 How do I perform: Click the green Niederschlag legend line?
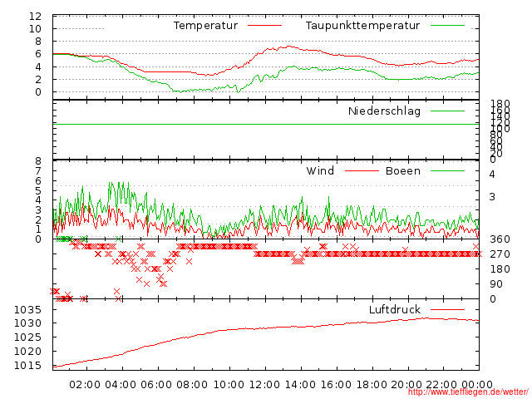[x=447, y=111]
